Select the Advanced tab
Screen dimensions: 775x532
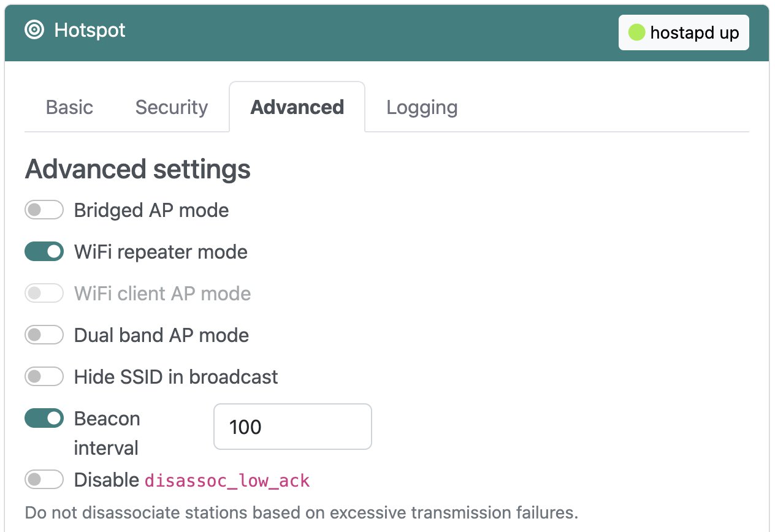click(297, 107)
